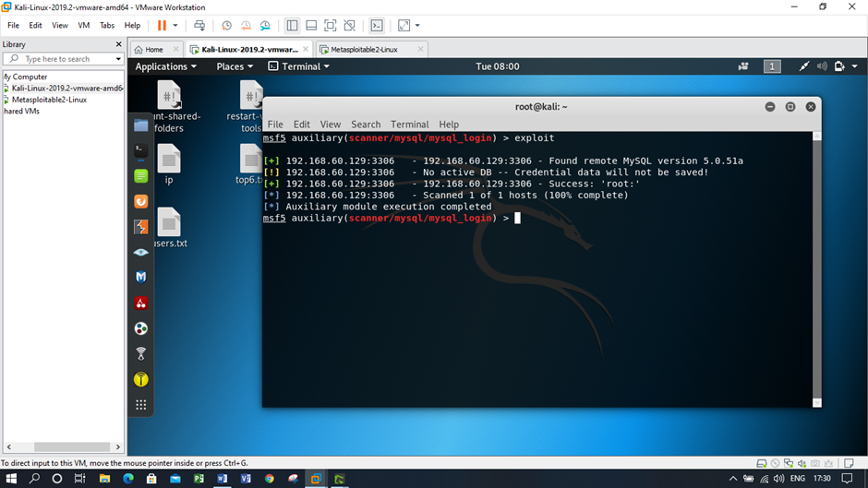Open terminal Edit menu
The image size is (868, 488).
pyautogui.click(x=302, y=125)
